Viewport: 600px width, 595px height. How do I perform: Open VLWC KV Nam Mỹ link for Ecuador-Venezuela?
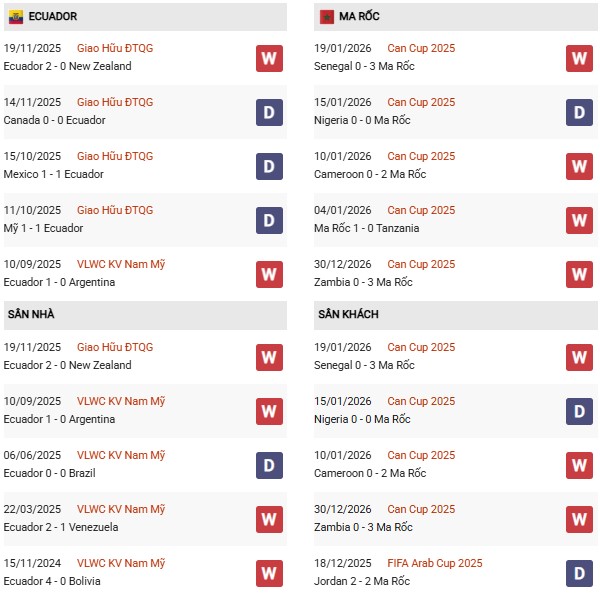point(120,509)
